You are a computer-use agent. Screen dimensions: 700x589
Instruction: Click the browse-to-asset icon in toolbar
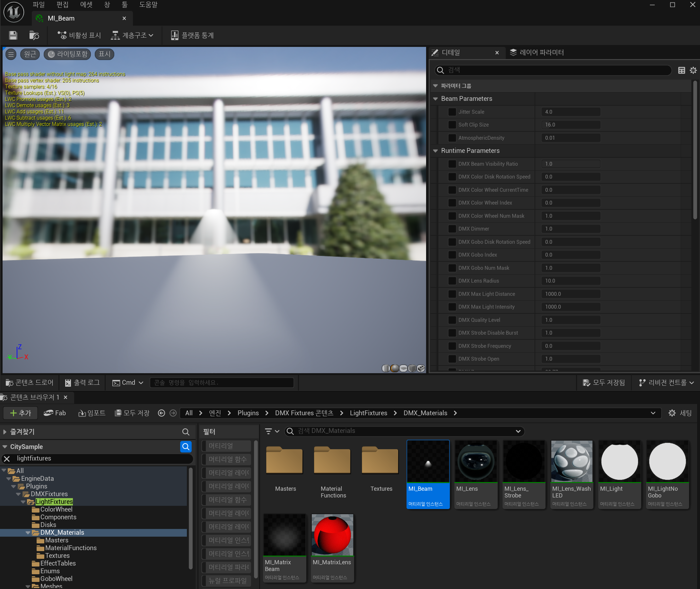point(34,35)
